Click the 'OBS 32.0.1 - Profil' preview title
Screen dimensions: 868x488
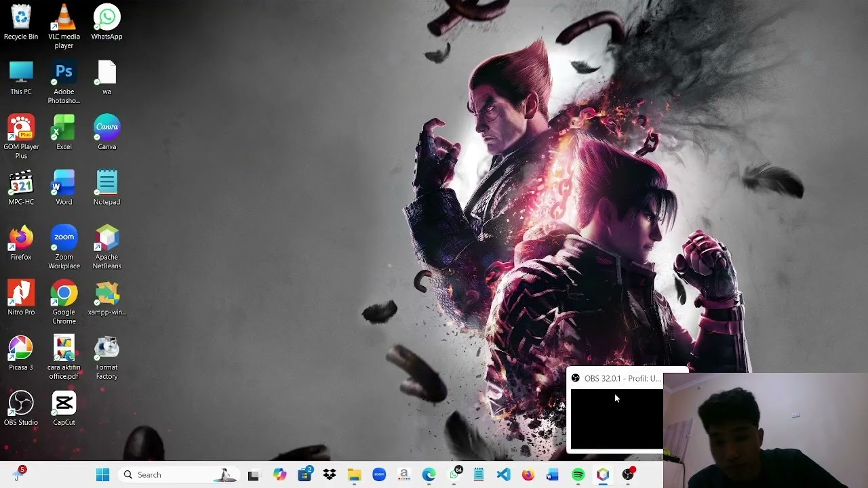point(622,378)
